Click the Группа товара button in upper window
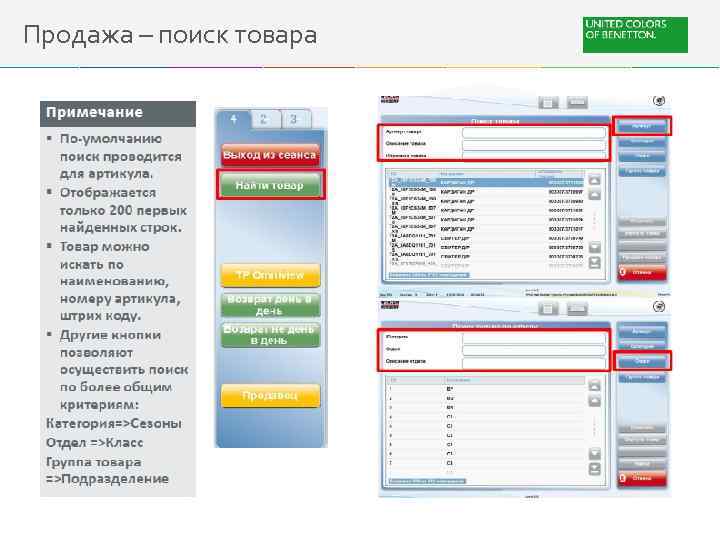This screenshot has height=540, width=720. (x=641, y=172)
